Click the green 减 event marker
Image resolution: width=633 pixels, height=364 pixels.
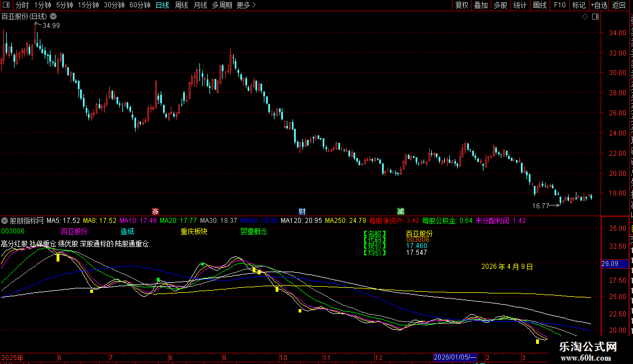click(401, 212)
